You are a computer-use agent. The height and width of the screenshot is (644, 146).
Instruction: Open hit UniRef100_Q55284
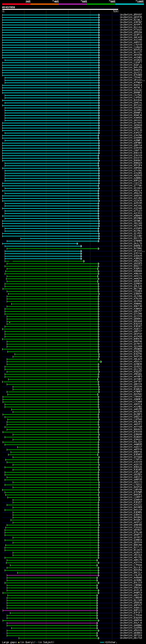point(131,32)
